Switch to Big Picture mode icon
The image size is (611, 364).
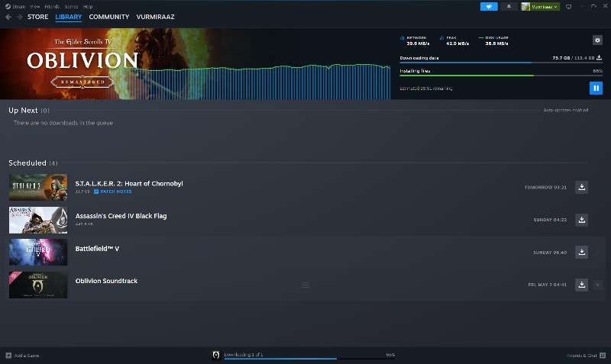point(568,7)
